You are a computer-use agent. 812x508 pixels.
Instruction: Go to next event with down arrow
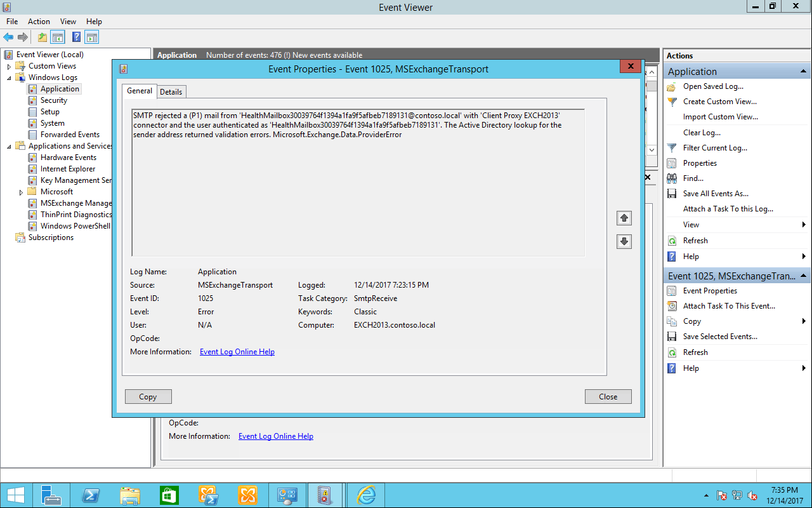point(624,241)
